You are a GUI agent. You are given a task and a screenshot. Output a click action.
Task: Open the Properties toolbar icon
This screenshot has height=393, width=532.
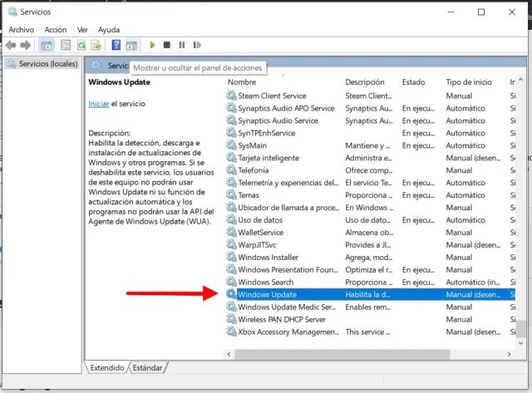tap(66, 45)
